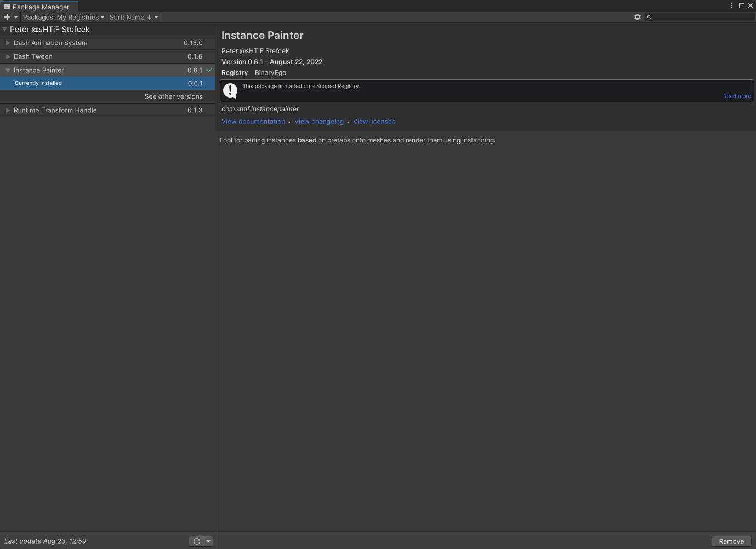Viewport: 756px width, 549px height.
Task: Open the advanced settings gear icon
Action: (x=638, y=17)
